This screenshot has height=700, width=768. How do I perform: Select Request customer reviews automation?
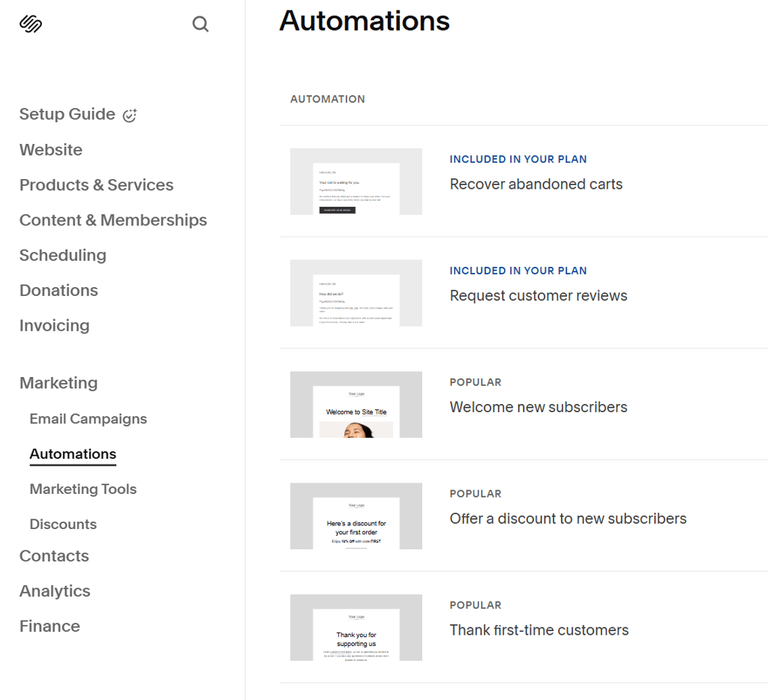(538, 296)
